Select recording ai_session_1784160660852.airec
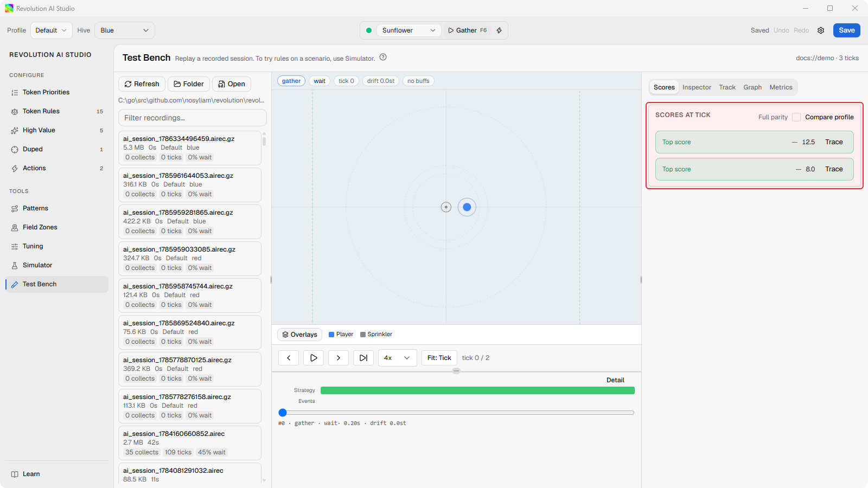868x488 pixels. tap(190, 443)
